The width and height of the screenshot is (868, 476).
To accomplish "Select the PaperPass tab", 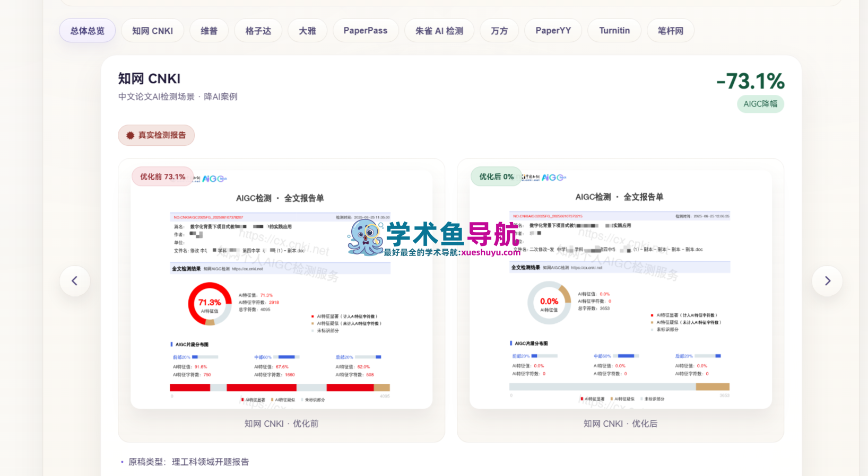I will click(366, 31).
